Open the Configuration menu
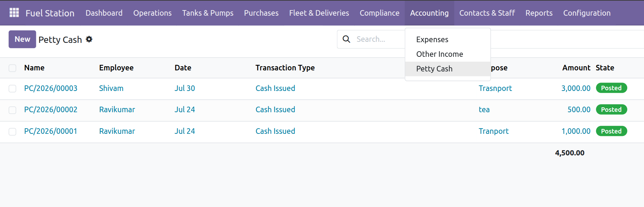Viewport: 644px width, 207px height. (587, 13)
